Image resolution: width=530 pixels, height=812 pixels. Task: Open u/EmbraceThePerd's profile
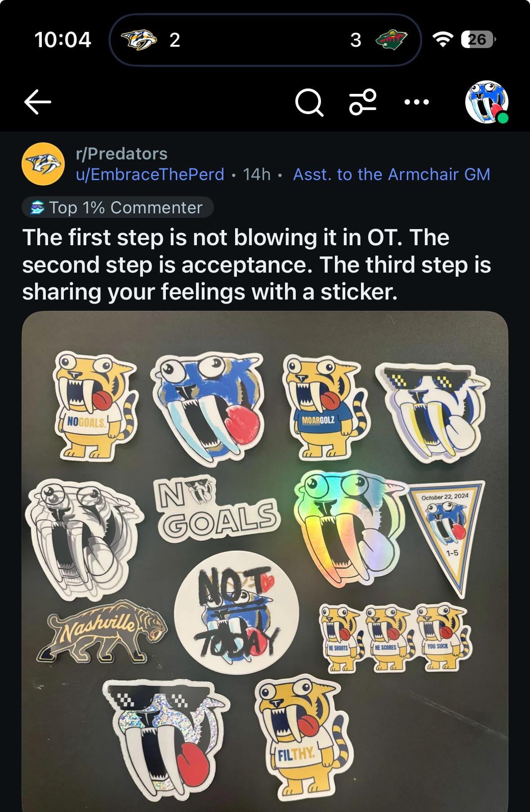(150, 174)
